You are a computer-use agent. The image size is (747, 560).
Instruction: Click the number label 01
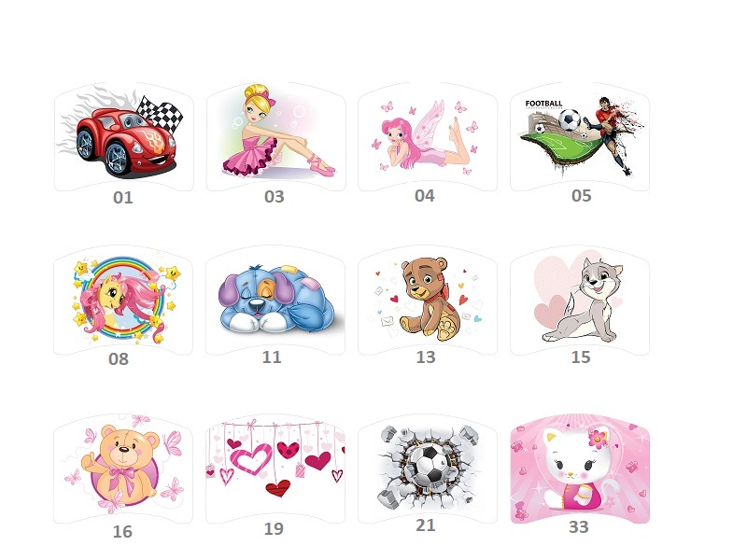[123, 198]
